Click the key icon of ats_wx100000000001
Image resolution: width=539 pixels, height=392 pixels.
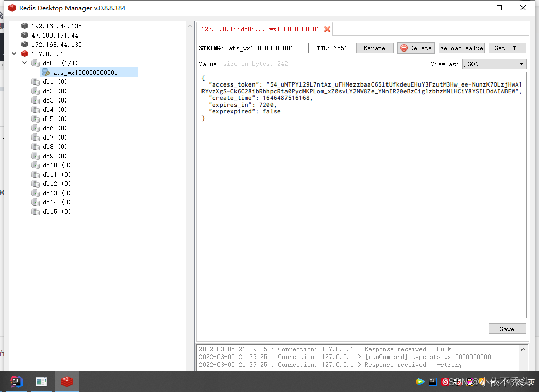46,72
